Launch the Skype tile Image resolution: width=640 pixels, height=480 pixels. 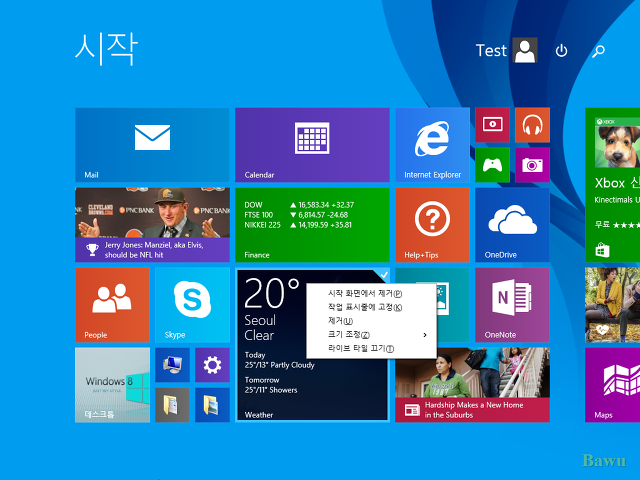(192, 305)
